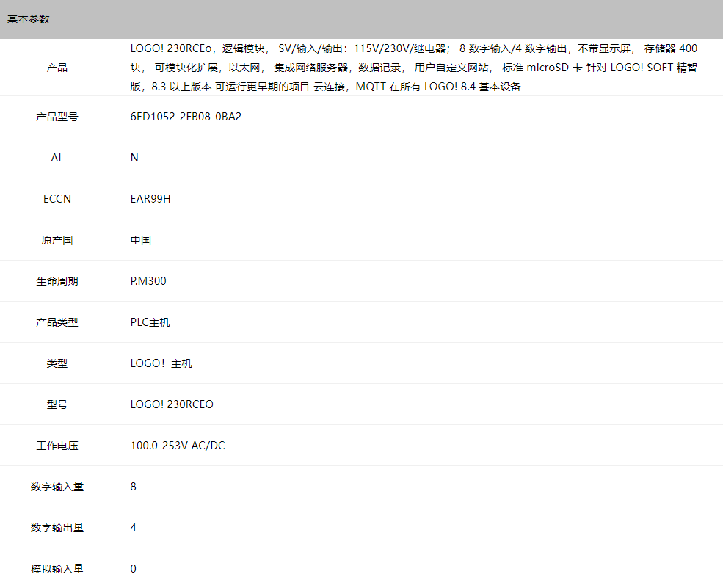Click digital output count 4

pyautogui.click(x=134, y=528)
